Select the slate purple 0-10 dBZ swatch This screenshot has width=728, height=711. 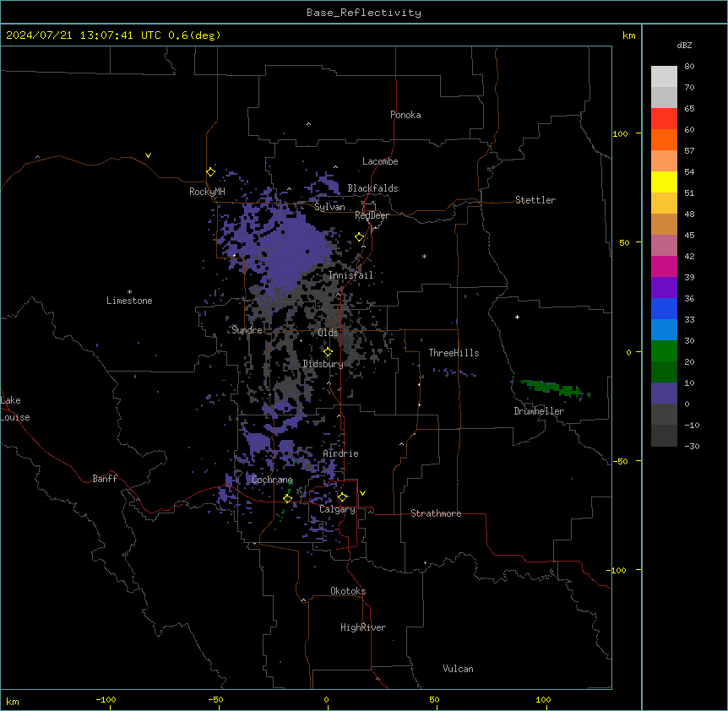click(x=664, y=393)
